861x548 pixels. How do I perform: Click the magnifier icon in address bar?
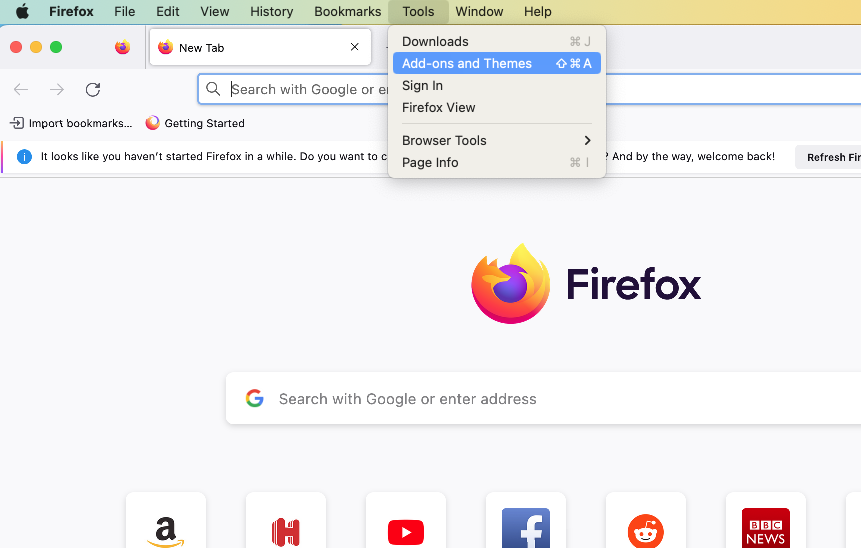pos(213,89)
